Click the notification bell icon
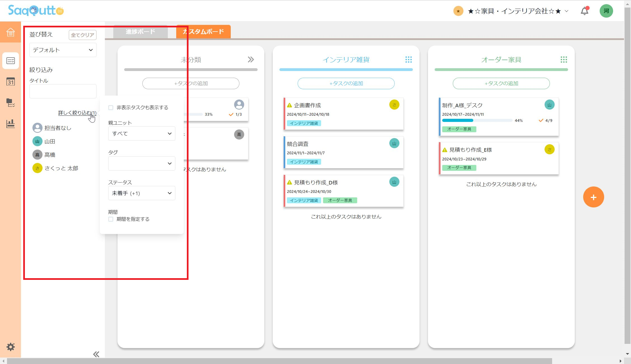This screenshot has width=631, height=364. [584, 11]
